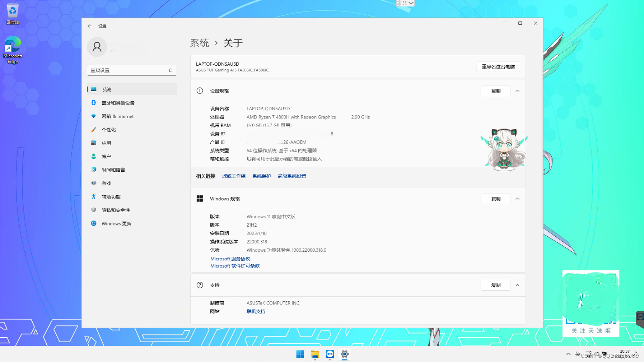Click the fullscreen icon in top toolbar
644x362 pixels.
pyautogui.click(x=405, y=3)
